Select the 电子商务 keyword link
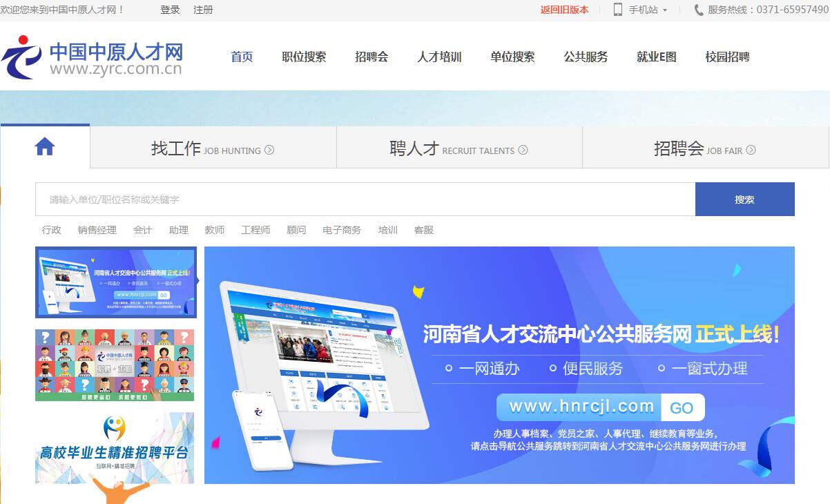 [x=342, y=230]
